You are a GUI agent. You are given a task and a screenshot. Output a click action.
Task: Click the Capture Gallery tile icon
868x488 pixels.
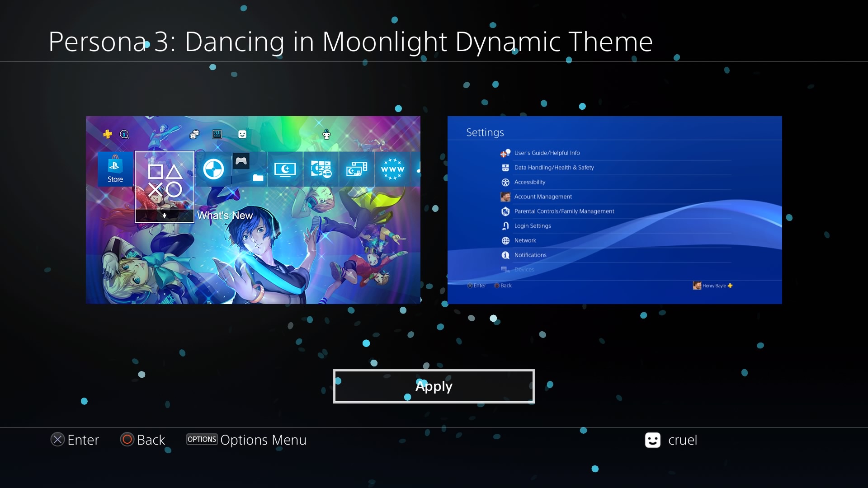point(357,169)
